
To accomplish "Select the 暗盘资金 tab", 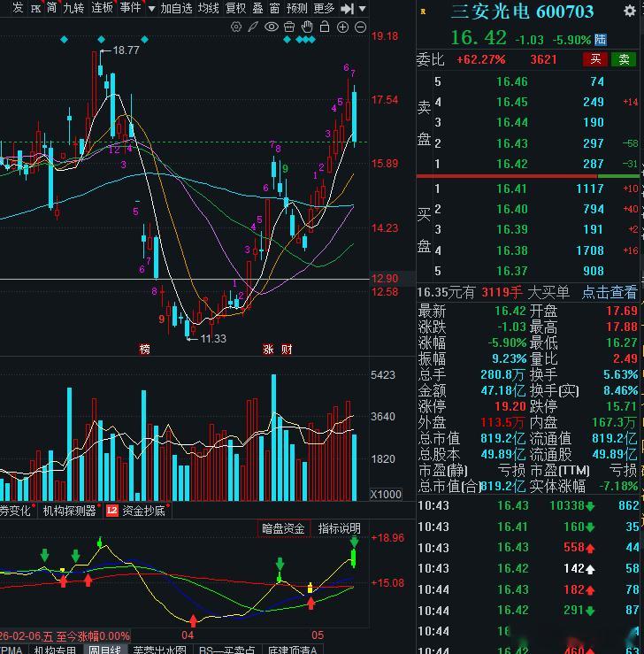I will [x=283, y=529].
